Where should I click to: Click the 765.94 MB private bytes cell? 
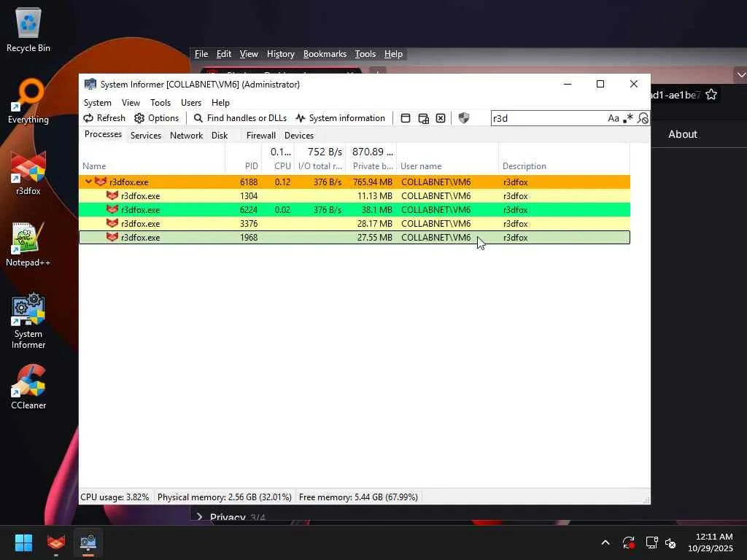373,182
